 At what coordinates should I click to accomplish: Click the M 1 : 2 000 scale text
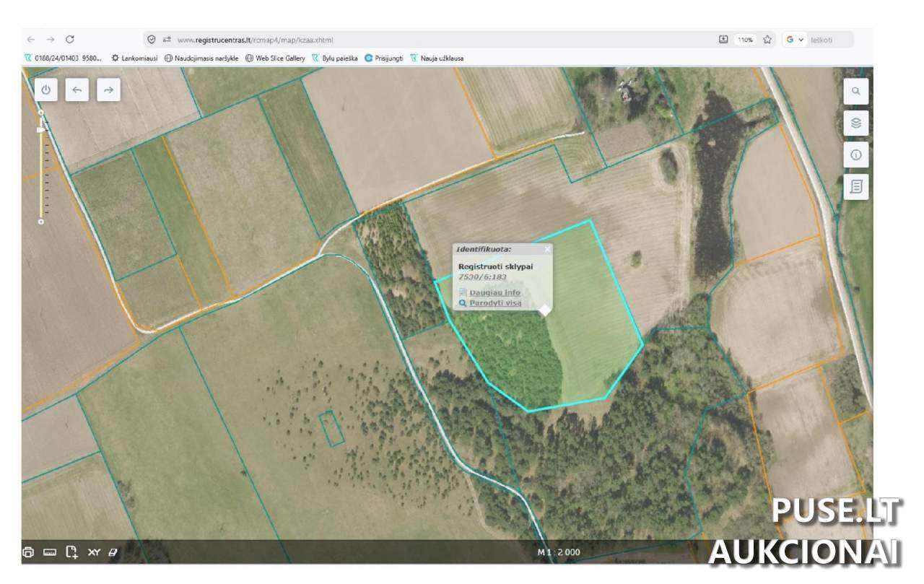tap(559, 552)
